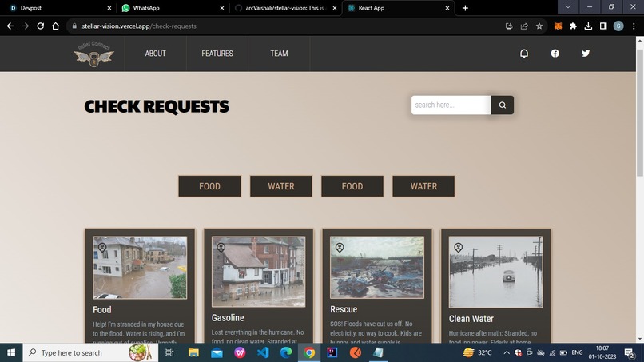Screen dimensions: 644x362
Task: Go back in browser history
Action: pos(10,26)
